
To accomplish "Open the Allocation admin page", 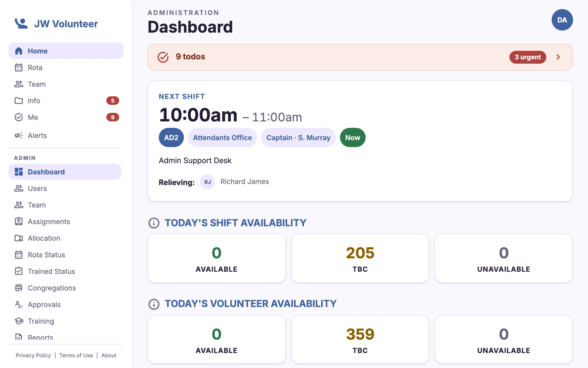I will [65, 238].
